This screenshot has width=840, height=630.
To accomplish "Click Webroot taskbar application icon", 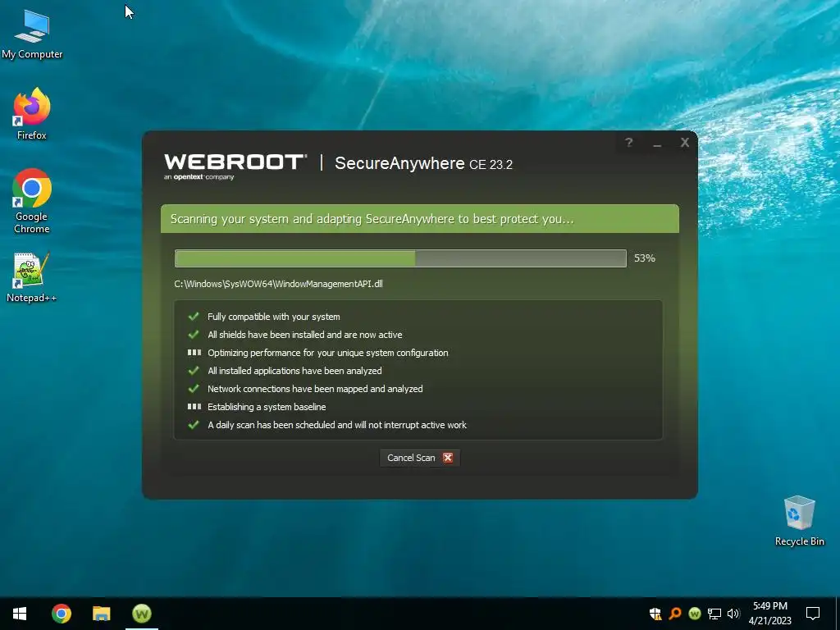I will pyautogui.click(x=142, y=614).
